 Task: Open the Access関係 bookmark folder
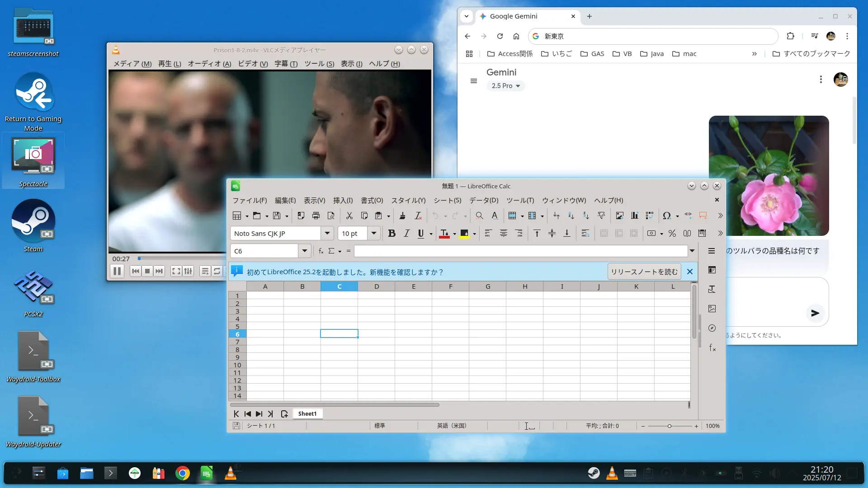click(x=510, y=54)
